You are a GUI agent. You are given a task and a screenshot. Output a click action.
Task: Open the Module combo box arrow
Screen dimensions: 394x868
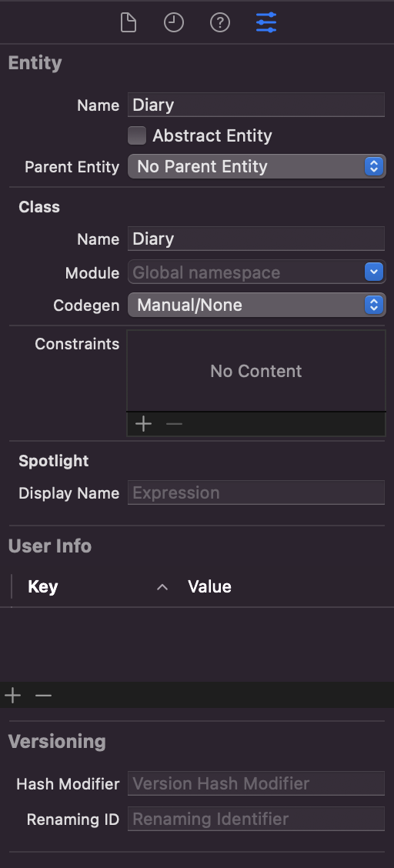(x=374, y=272)
